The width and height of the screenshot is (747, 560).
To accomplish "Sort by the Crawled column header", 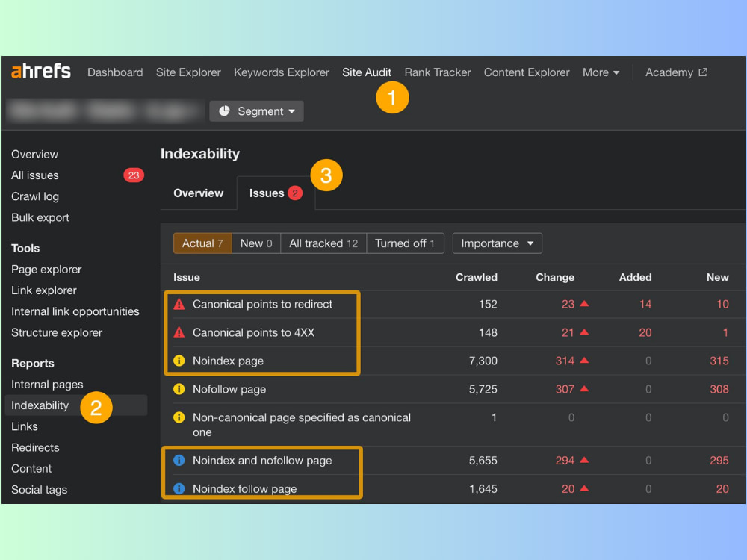I will [x=477, y=277].
